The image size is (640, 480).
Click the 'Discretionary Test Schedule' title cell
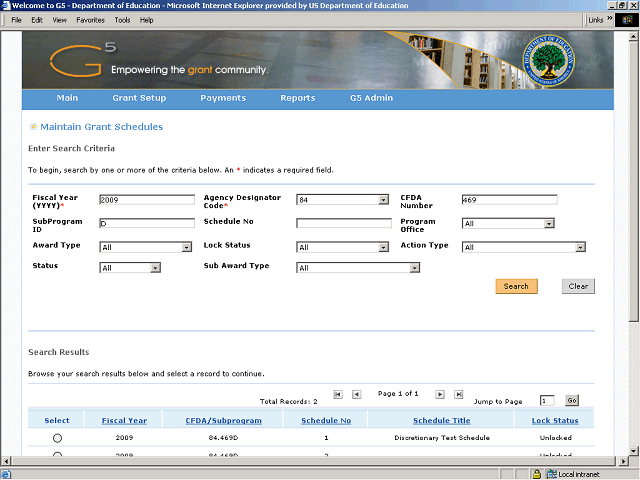442,438
